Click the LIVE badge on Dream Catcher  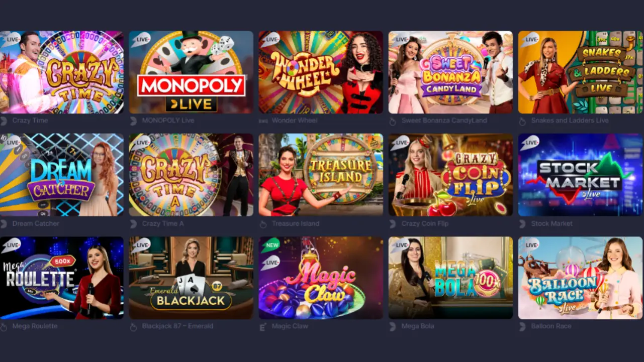[x=11, y=142]
